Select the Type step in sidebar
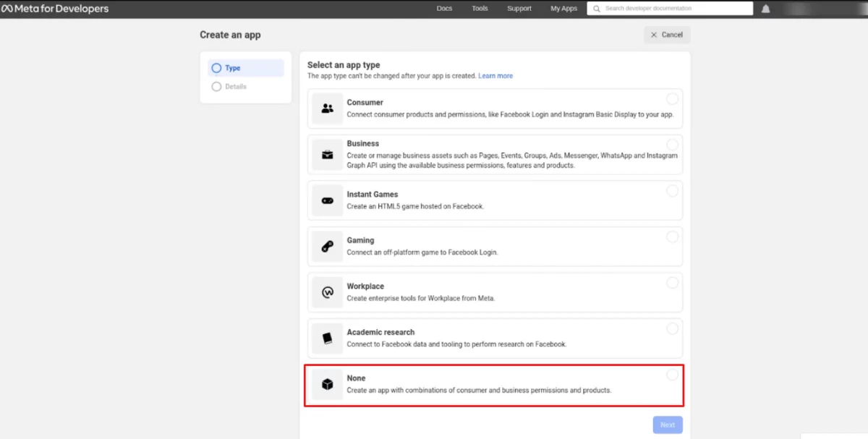The image size is (868, 439). click(x=232, y=68)
